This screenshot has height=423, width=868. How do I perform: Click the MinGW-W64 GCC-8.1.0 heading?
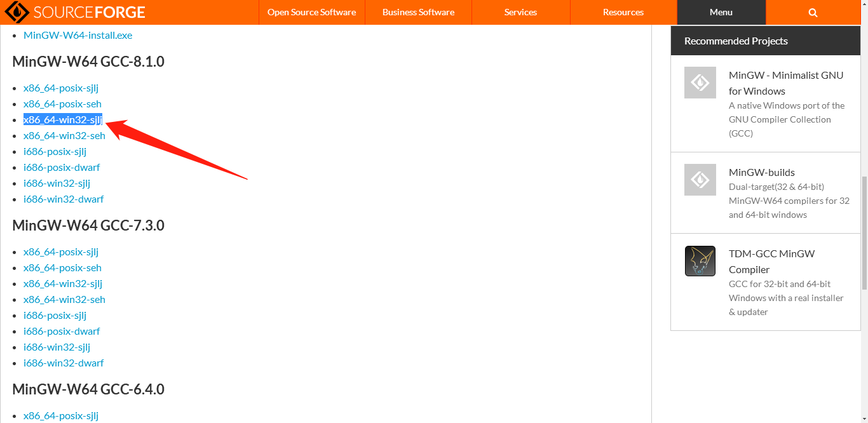pos(88,62)
